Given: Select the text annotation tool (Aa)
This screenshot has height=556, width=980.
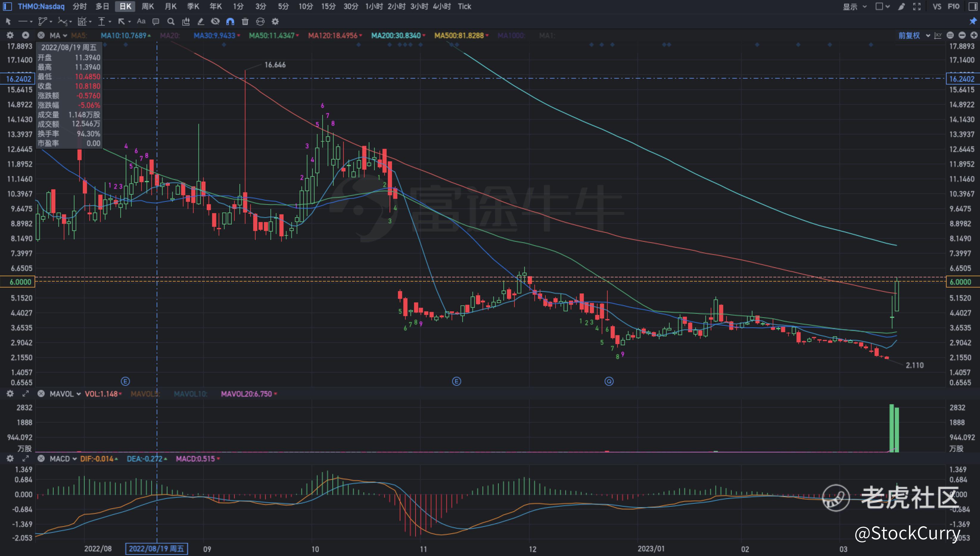Looking at the screenshot, I should (141, 21).
